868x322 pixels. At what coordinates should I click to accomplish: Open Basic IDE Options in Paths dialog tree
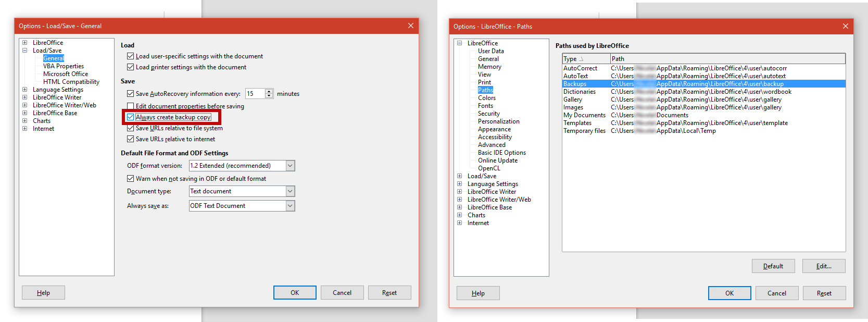click(x=502, y=153)
